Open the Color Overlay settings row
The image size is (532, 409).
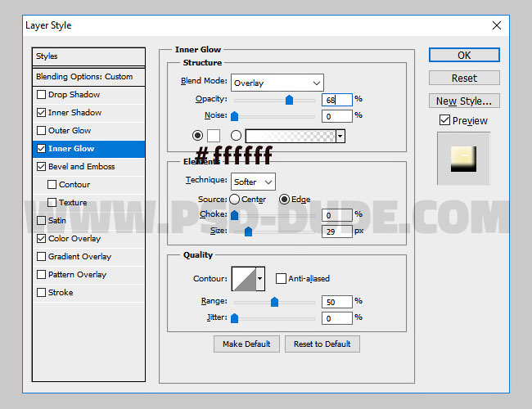coord(88,238)
